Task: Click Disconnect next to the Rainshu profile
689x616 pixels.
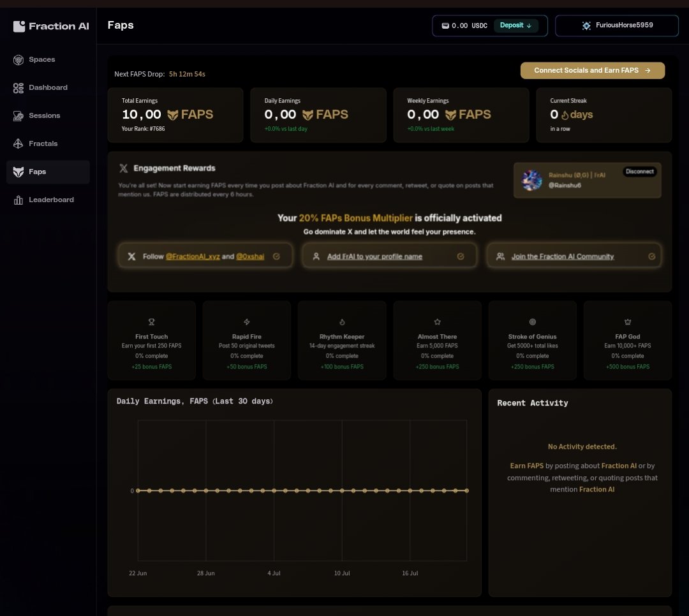Action: [x=639, y=171]
